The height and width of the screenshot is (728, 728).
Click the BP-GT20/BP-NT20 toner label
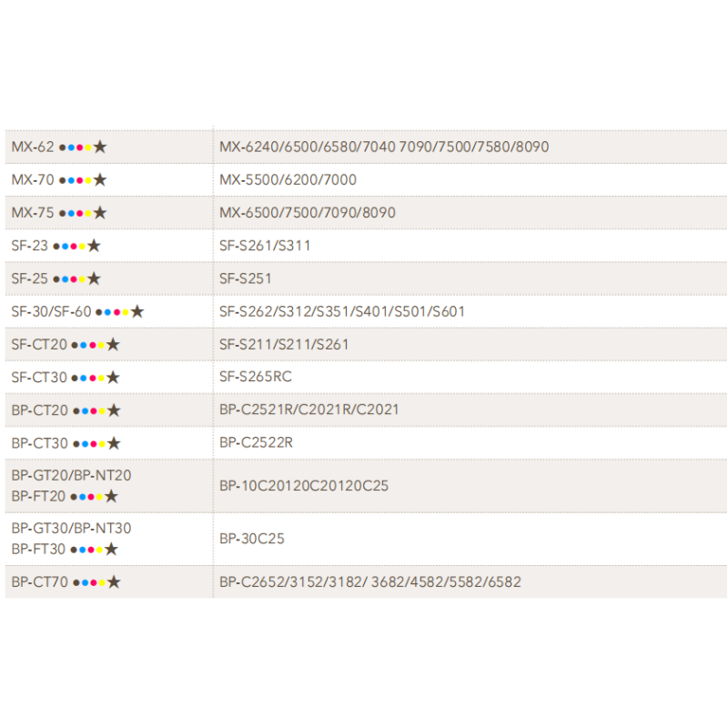71,475
